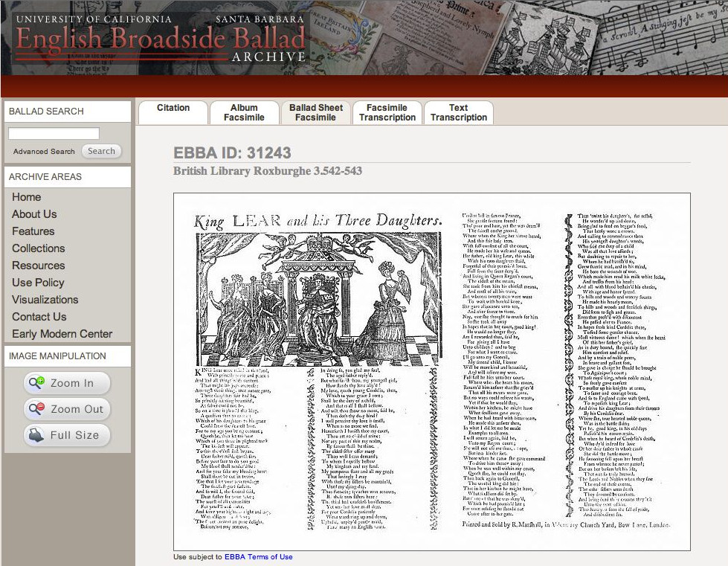The height and width of the screenshot is (566, 728).
Task: Browse the Collections page
Action: click(39, 248)
